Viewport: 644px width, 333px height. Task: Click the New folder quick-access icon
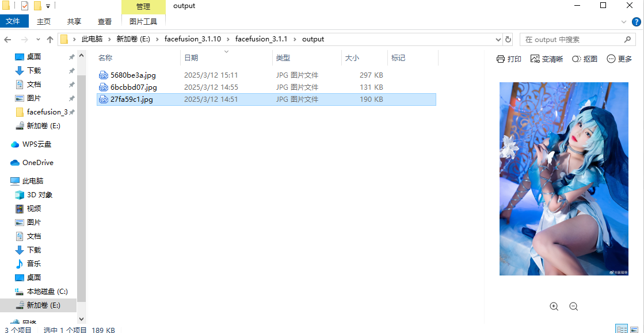pyautogui.click(x=37, y=6)
